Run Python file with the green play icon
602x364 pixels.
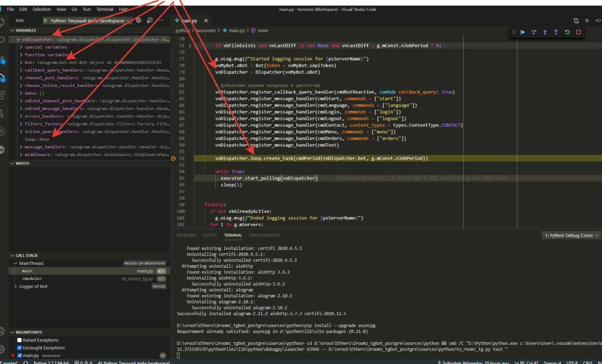pos(587,21)
